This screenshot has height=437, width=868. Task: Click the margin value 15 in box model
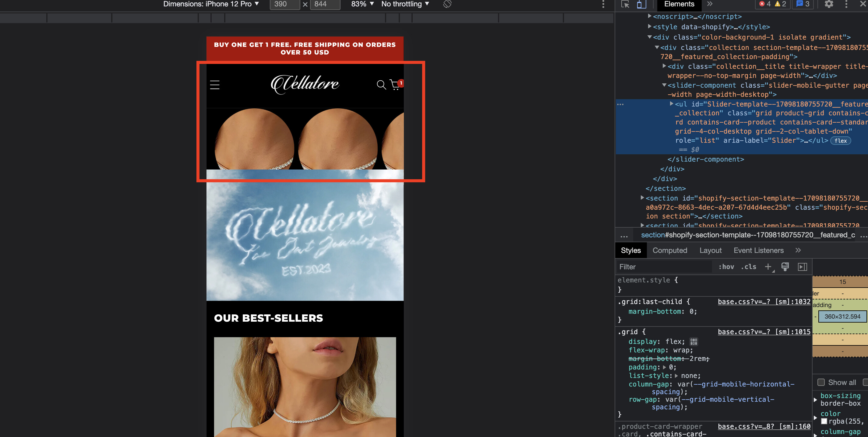pyautogui.click(x=842, y=282)
